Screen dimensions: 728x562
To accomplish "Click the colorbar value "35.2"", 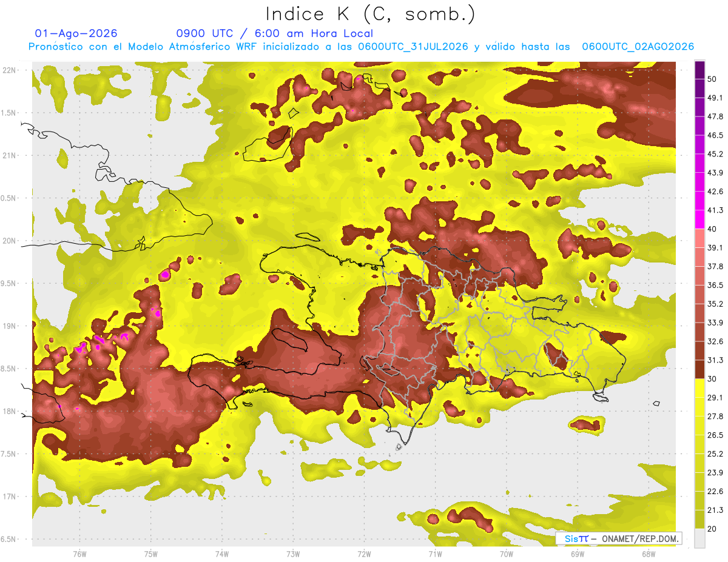I will coord(715,304).
